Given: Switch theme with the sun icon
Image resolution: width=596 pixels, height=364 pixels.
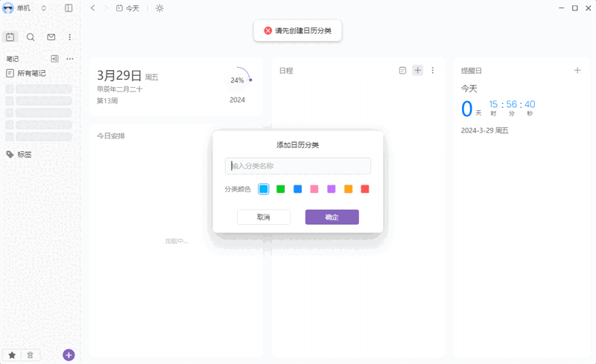Looking at the screenshot, I should (159, 7).
